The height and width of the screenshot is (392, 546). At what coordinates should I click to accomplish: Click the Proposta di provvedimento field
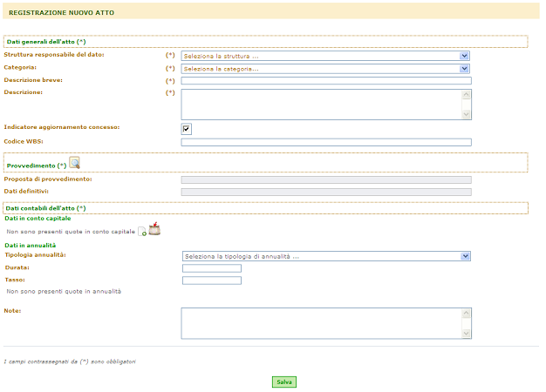click(x=326, y=179)
